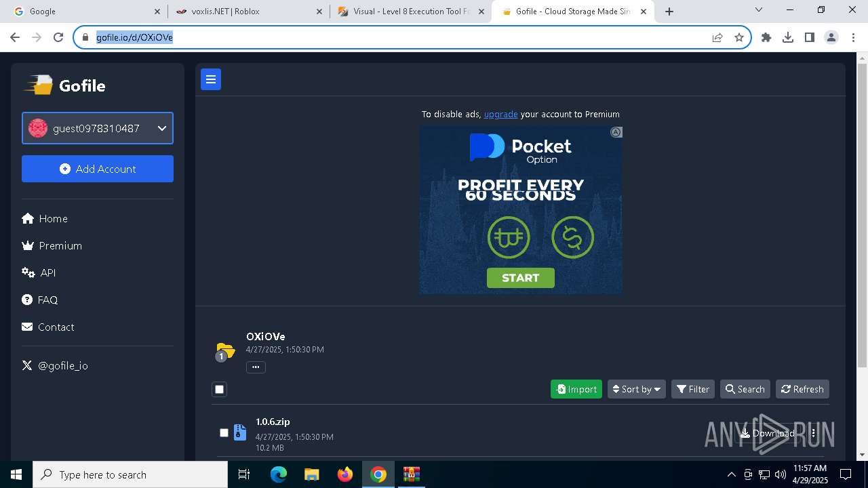Click START in the Pocket Option ad

click(x=521, y=278)
